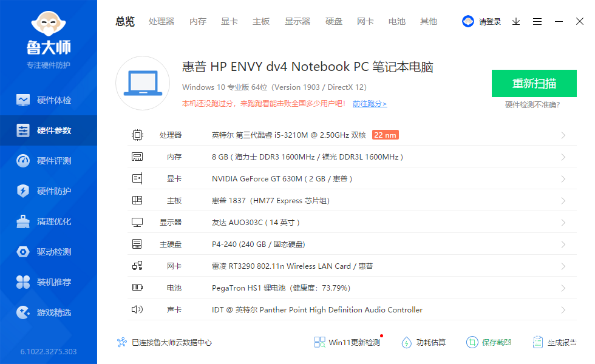The width and height of the screenshot is (595, 364).
Task: Switch to the 总览 tab
Action: tap(125, 21)
